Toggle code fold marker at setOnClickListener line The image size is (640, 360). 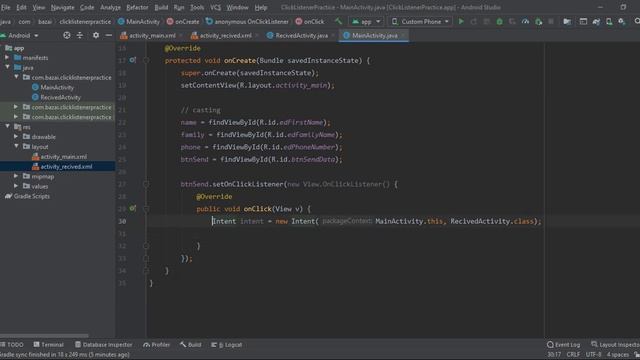click(x=146, y=184)
